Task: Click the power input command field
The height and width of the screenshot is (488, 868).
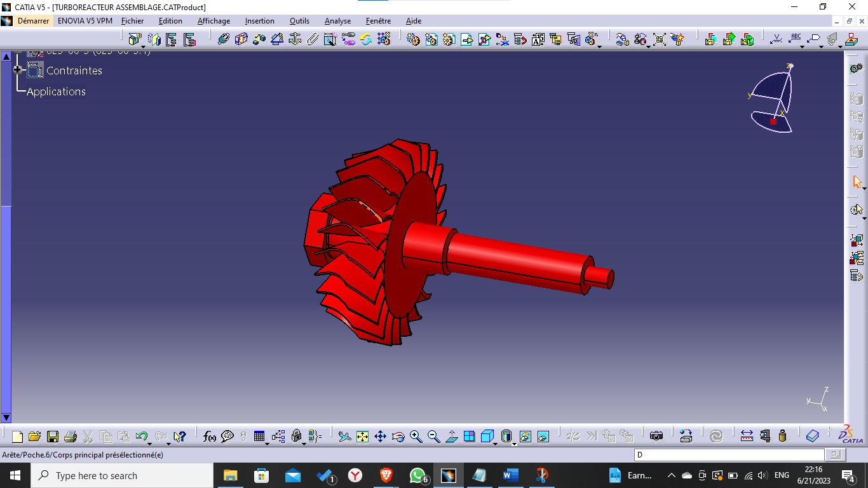Action: pyautogui.click(x=729, y=455)
